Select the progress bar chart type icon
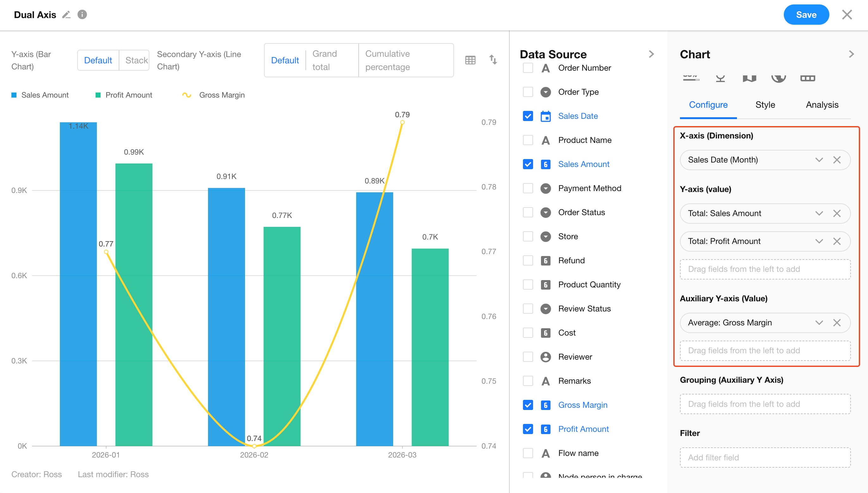The width and height of the screenshot is (868, 493). (691, 78)
